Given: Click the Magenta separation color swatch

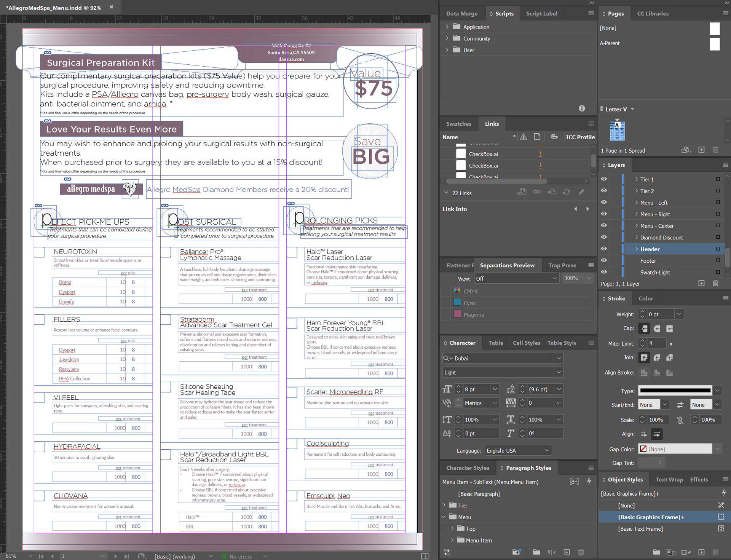Looking at the screenshot, I should 457,314.
